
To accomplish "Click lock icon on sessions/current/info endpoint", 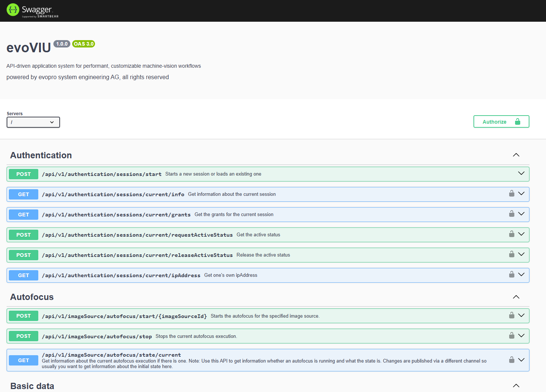I will (511, 194).
